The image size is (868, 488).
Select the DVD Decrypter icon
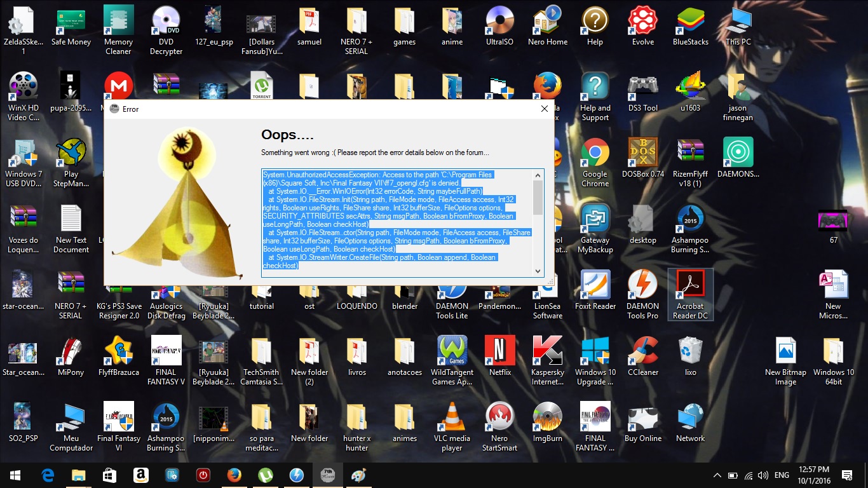point(166,31)
